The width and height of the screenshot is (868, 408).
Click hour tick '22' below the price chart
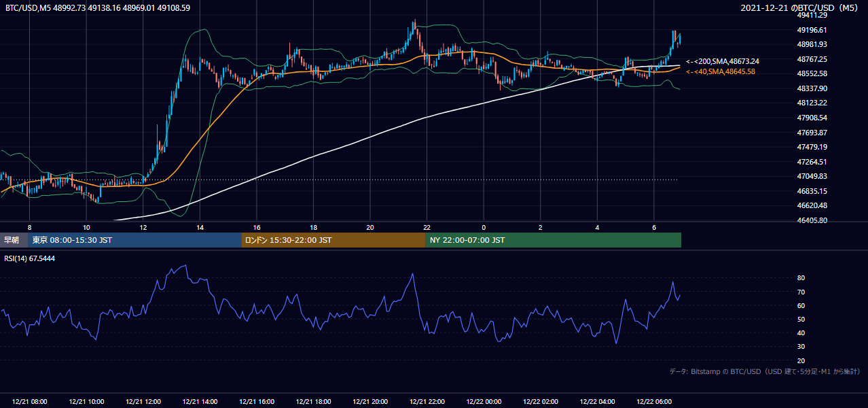(427, 226)
